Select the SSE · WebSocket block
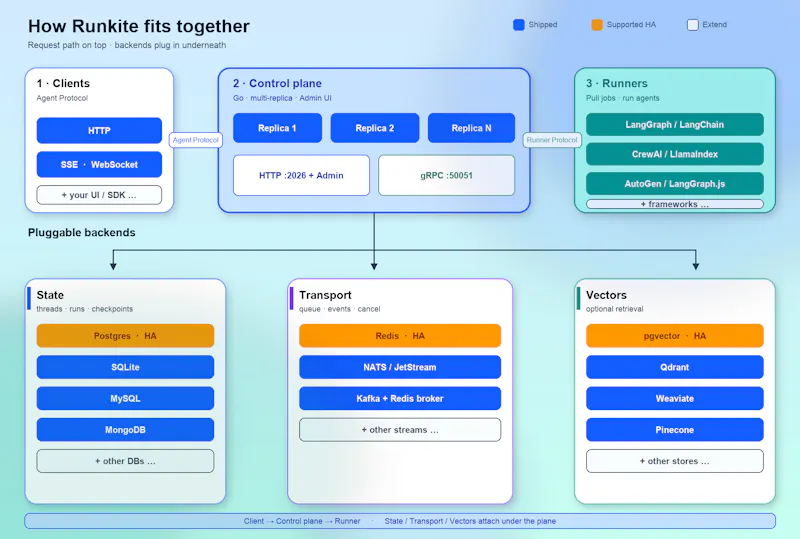800x539 pixels. click(99, 164)
